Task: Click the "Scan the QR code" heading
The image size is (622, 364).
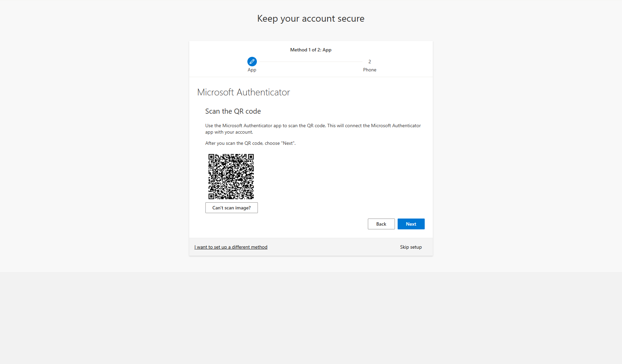Action: point(233,111)
